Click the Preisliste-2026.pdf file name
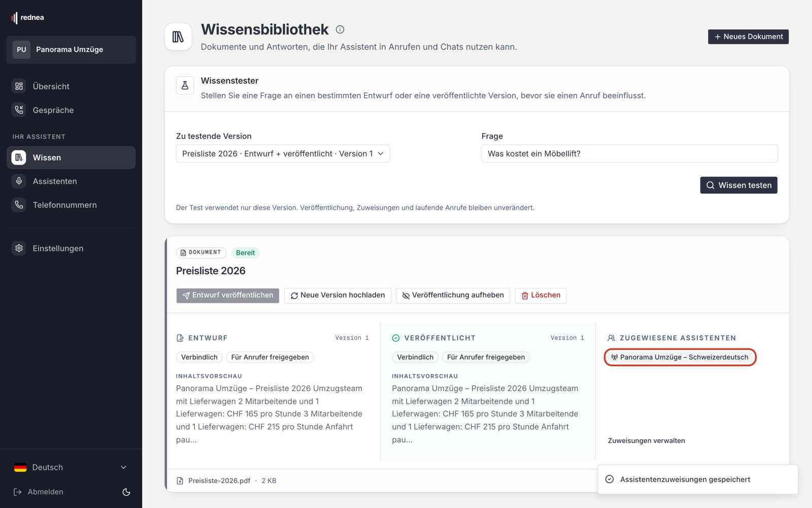The height and width of the screenshot is (508, 812). [219, 481]
